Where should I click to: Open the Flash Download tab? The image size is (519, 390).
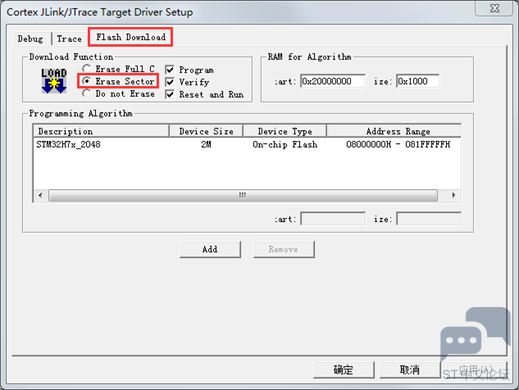(x=131, y=37)
